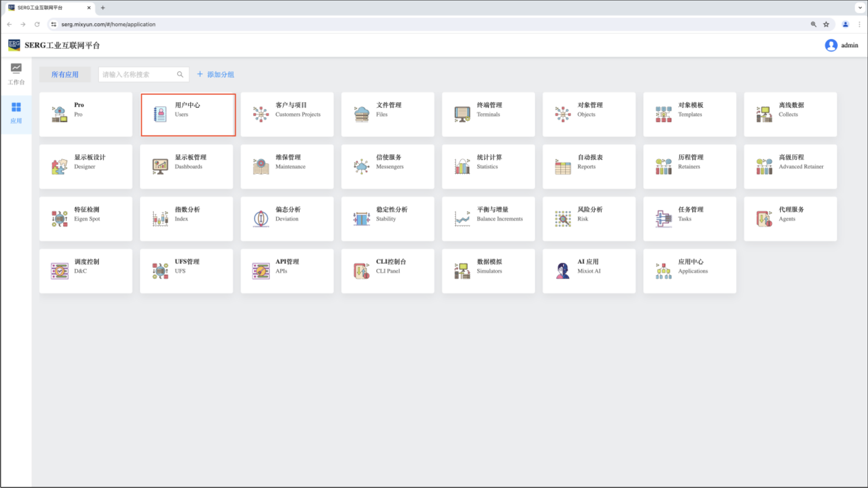Screen dimensions: 868x488
Task: Open the Mixiot AI avatar icon
Action: (562, 271)
